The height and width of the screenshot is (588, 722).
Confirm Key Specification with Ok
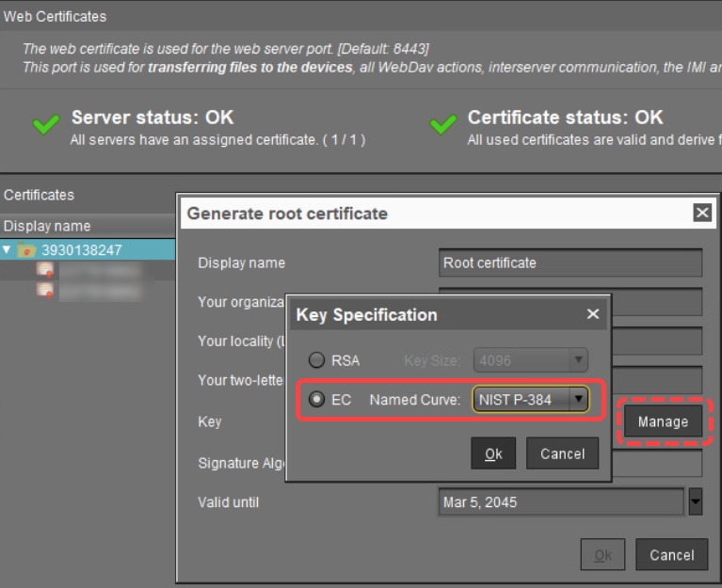[493, 453]
